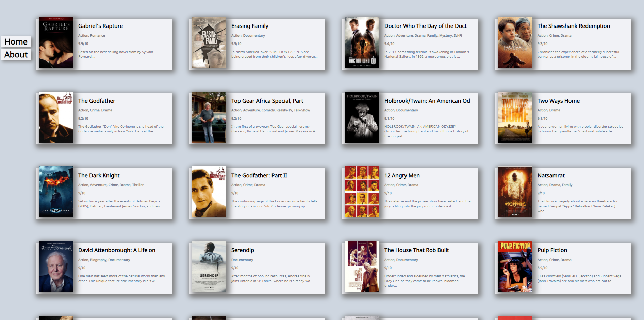Open the Serendip title
Image resolution: width=644 pixels, height=320 pixels.
click(243, 250)
